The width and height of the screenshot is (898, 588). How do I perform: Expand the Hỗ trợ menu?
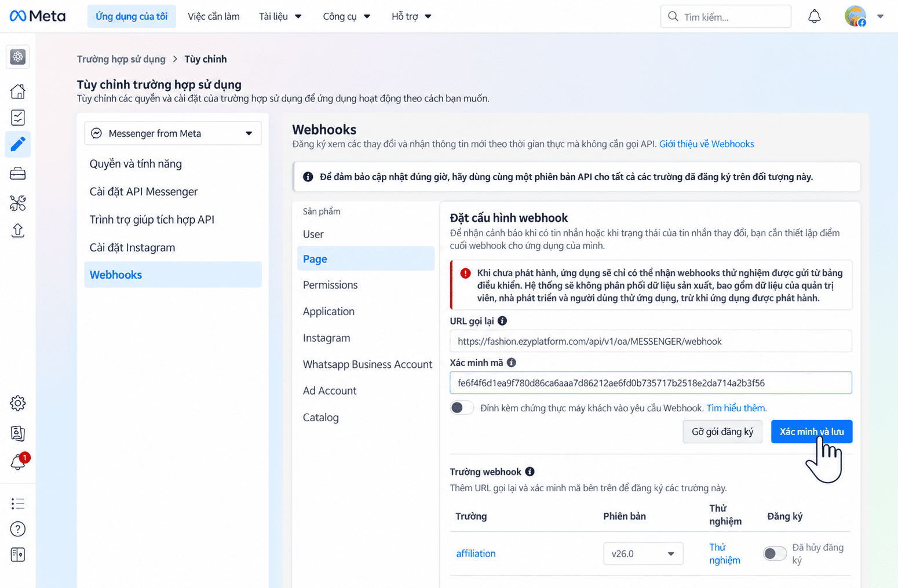(411, 16)
